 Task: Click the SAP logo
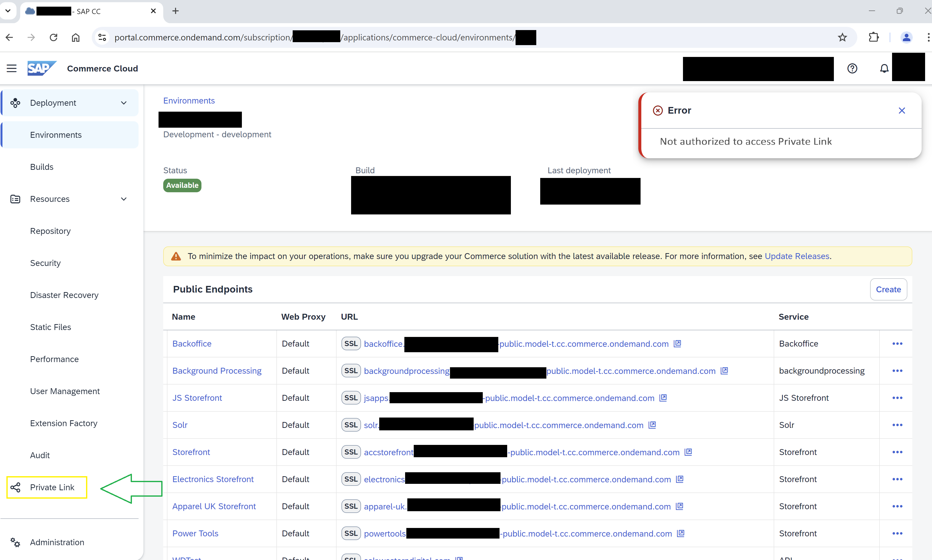pyautogui.click(x=42, y=68)
